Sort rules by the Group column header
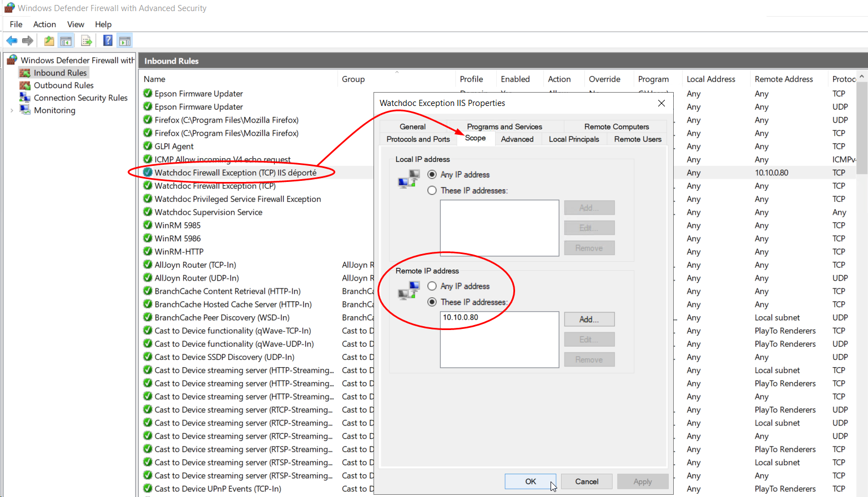This screenshot has width=868, height=497. (353, 79)
